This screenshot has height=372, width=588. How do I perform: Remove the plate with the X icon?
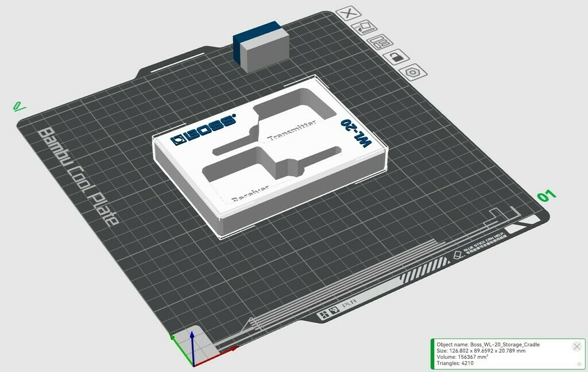point(349,14)
